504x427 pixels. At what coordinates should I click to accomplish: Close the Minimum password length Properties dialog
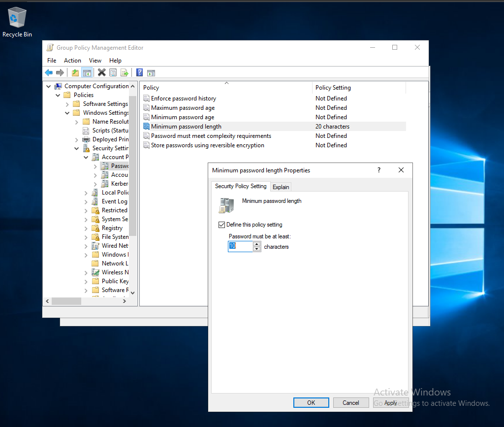(401, 170)
